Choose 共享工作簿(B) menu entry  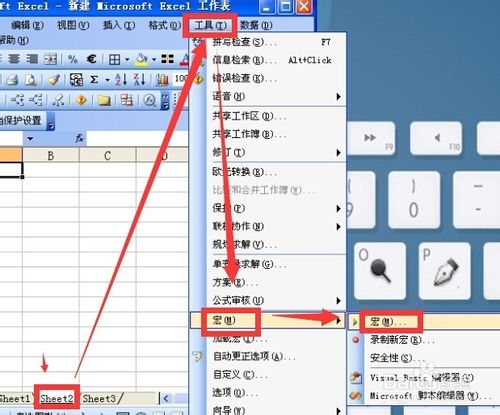(268, 134)
